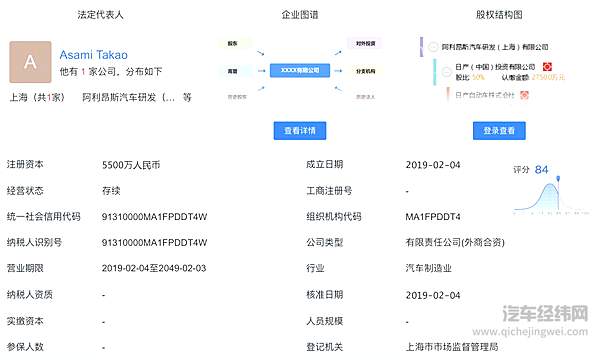Click the 分支机构 node in 企业图谱

coord(365,71)
